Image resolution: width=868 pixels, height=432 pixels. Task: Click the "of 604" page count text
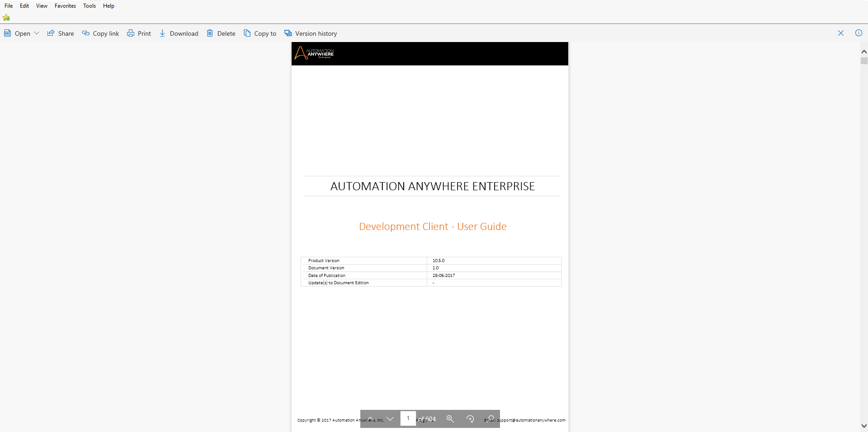pos(427,419)
